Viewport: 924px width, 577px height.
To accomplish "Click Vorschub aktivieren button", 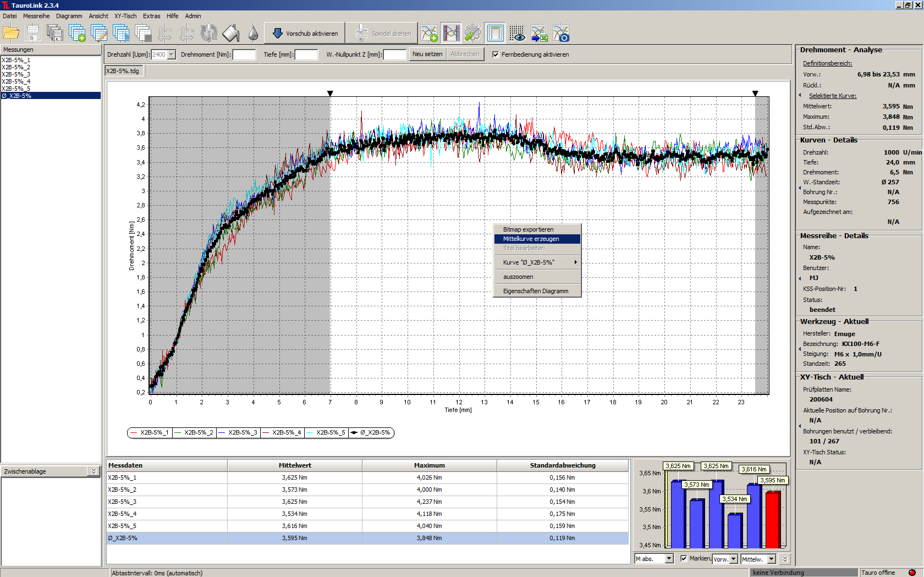I will (x=305, y=34).
